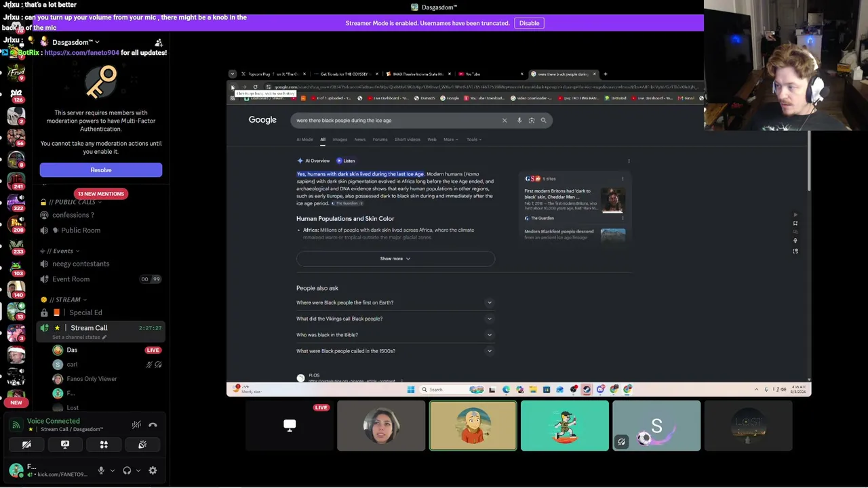The image size is (868, 488).
Task: Select the Forums results tab
Action: (380, 140)
